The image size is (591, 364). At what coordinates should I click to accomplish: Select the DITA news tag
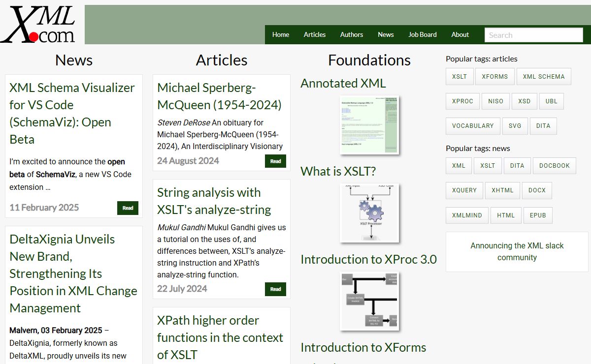pos(517,166)
